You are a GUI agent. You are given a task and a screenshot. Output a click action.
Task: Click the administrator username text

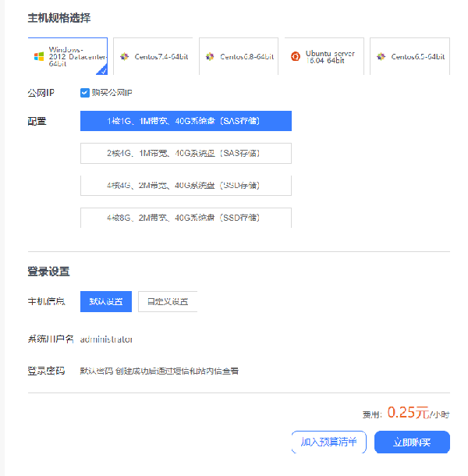(x=106, y=339)
